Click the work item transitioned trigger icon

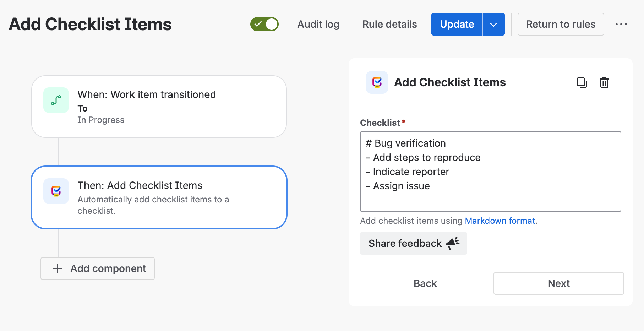[56, 100]
